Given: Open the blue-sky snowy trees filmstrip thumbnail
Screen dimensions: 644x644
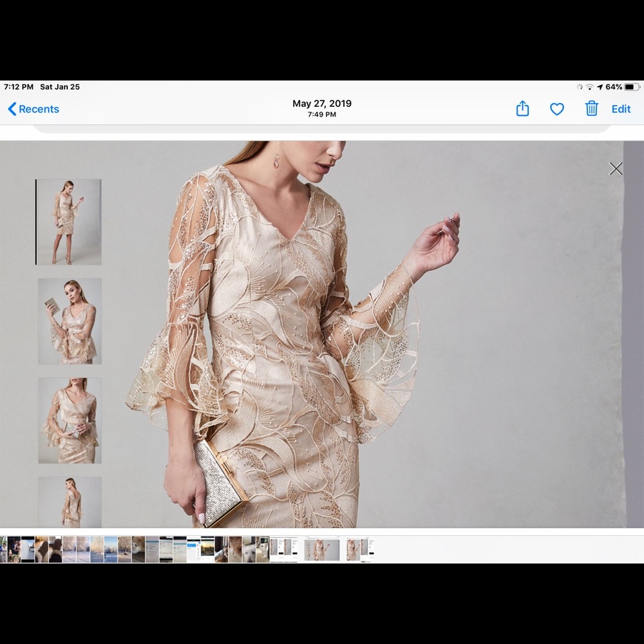Looking at the screenshot, I should coord(111,549).
